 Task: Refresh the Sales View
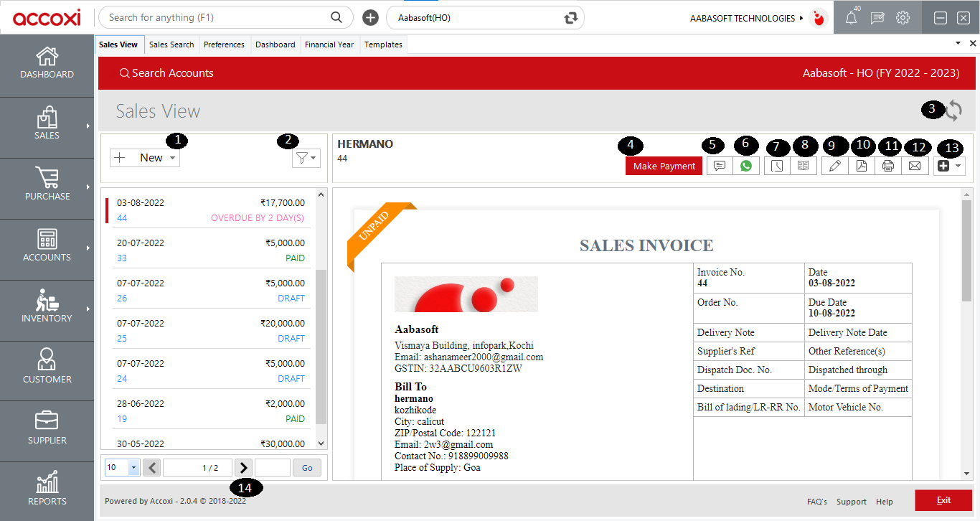point(953,111)
